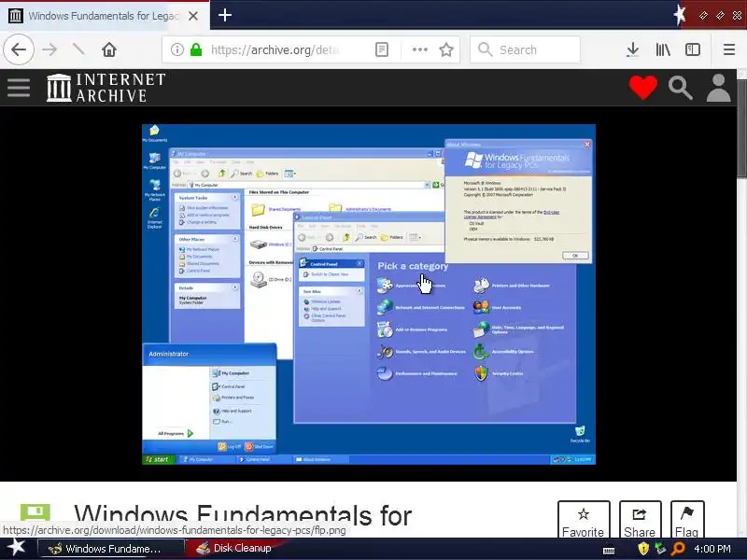Show site information for archive.org
The height and width of the screenshot is (560, 747).
click(177, 49)
